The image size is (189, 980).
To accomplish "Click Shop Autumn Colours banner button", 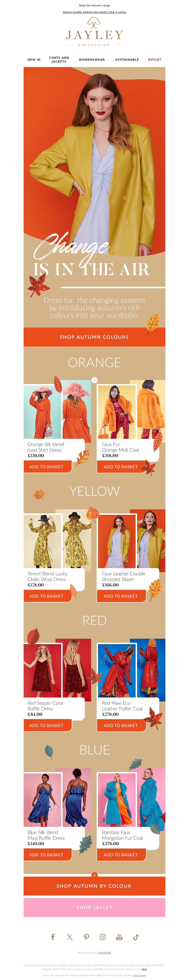I will tap(94, 337).
